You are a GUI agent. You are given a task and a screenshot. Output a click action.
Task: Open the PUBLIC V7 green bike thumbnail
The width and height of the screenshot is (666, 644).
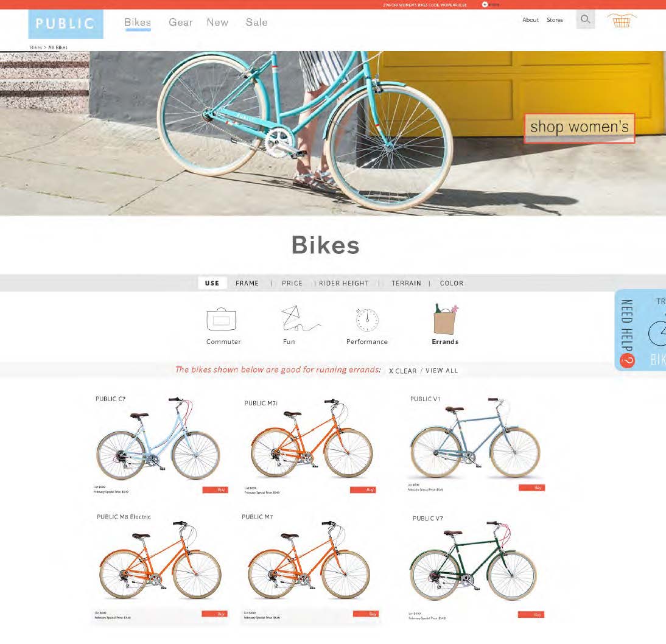click(x=474, y=561)
